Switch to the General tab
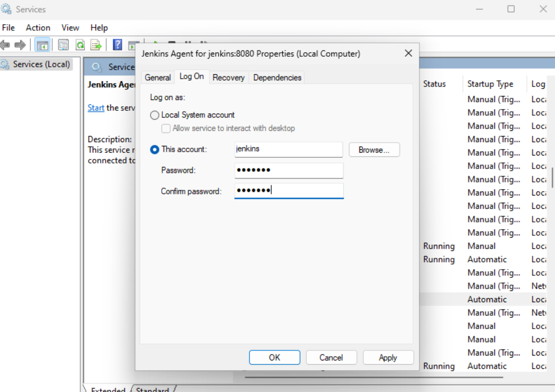The image size is (555, 392). 157,78
